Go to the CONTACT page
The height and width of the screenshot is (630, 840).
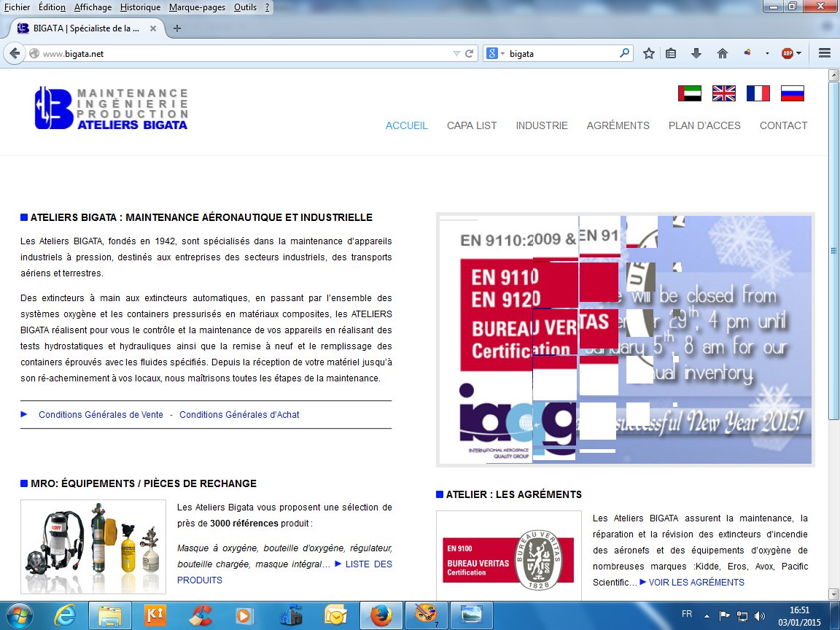(783, 125)
